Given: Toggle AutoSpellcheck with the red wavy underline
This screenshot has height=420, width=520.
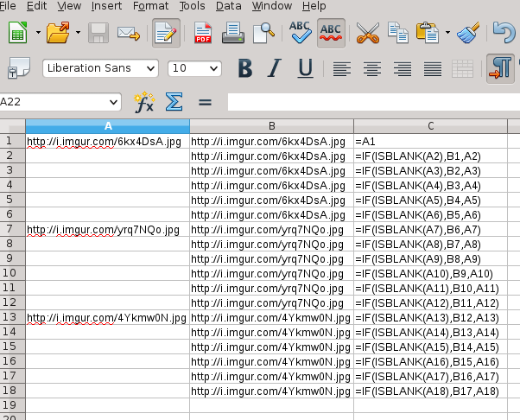Looking at the screenshot, I should tap(331, 34).
